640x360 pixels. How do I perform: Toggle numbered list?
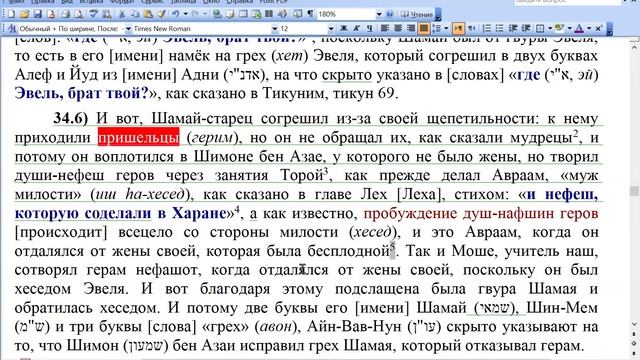coord(487,28)
